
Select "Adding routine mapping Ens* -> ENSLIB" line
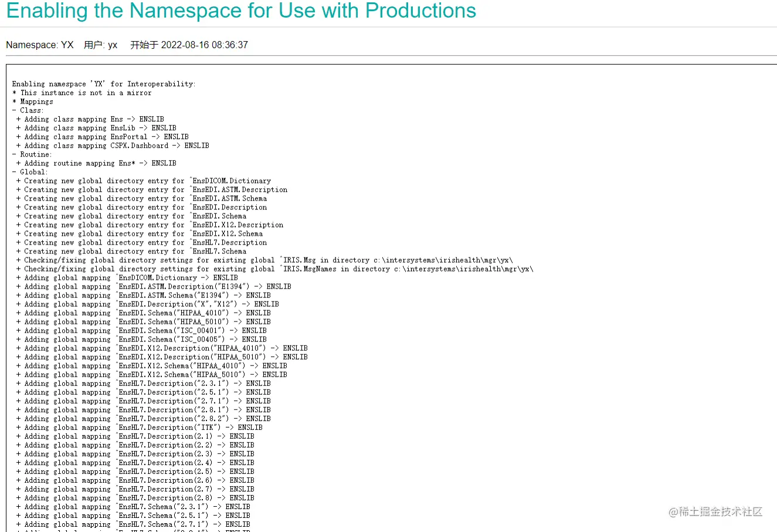pyautogui.click(x=96, y=163)
